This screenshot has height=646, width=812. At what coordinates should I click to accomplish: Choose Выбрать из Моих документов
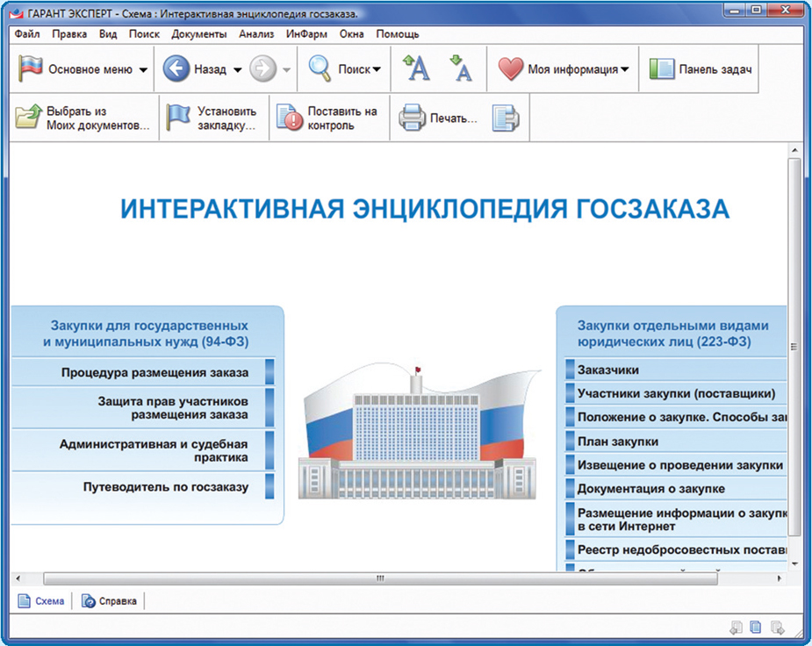point(83,118)
